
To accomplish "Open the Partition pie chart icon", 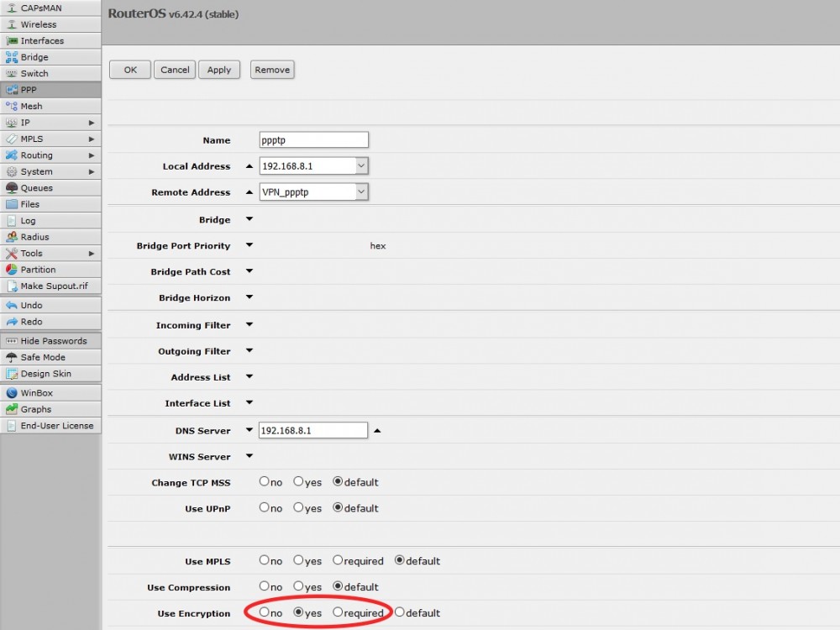I will pos(12,270).
